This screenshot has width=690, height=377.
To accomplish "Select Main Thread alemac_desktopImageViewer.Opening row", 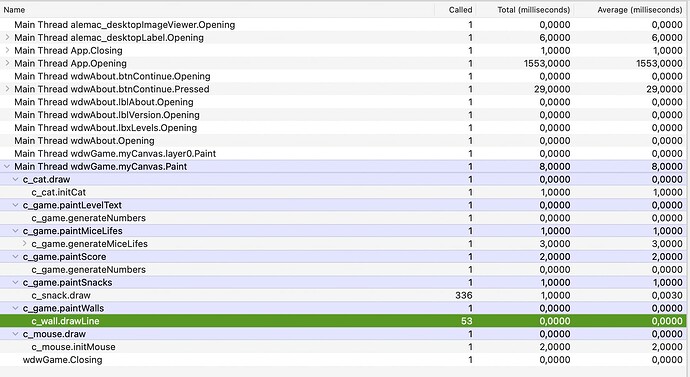I will [x=343, y=25].
